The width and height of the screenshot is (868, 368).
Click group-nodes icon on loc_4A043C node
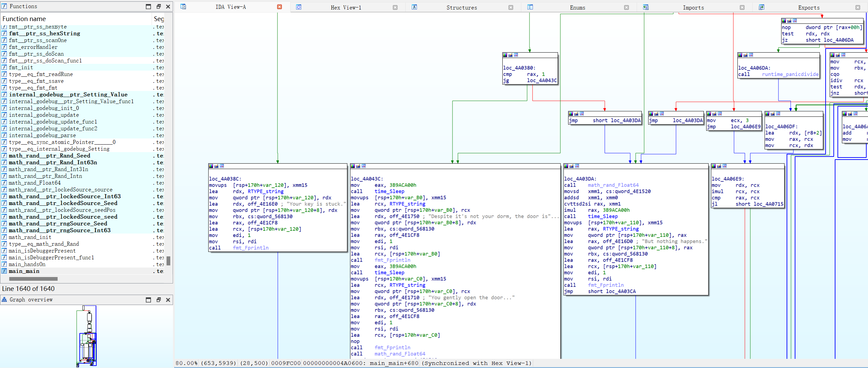364,166
